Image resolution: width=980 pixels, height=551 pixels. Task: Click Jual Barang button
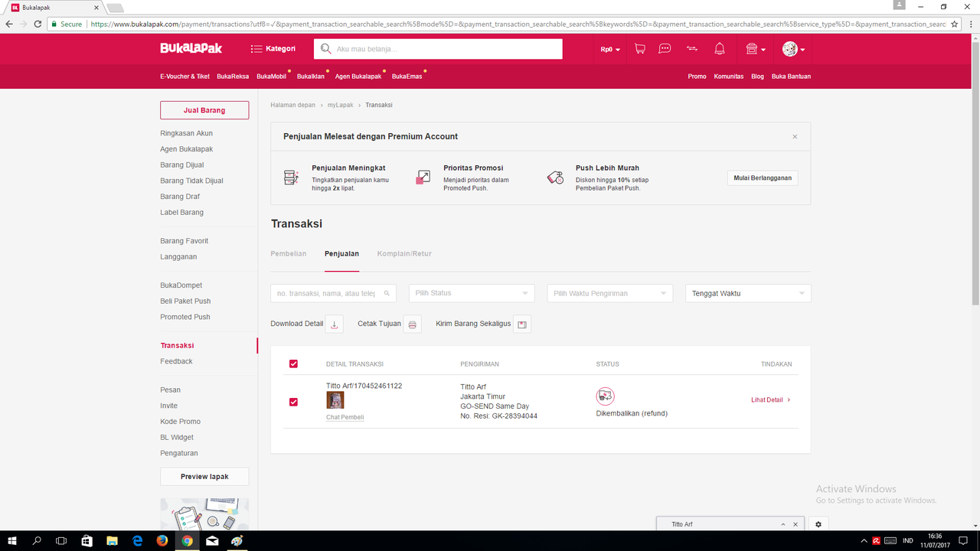coord(204,110)
